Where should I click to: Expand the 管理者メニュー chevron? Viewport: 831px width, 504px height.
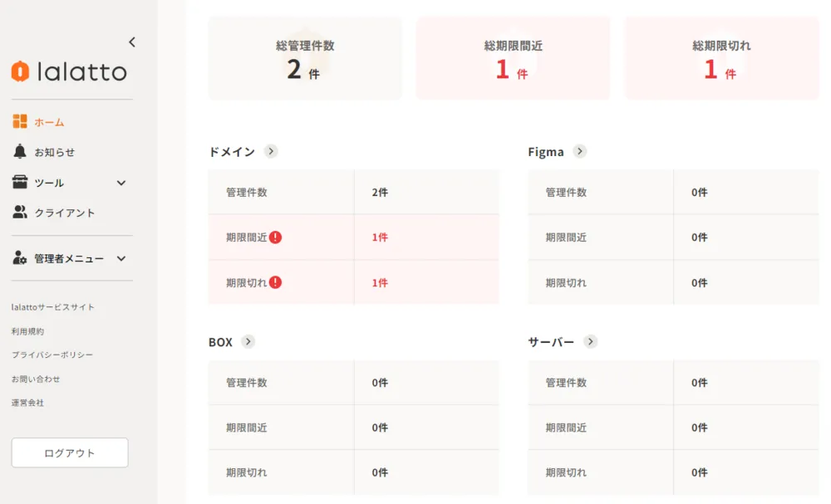[x=121, y=258]
